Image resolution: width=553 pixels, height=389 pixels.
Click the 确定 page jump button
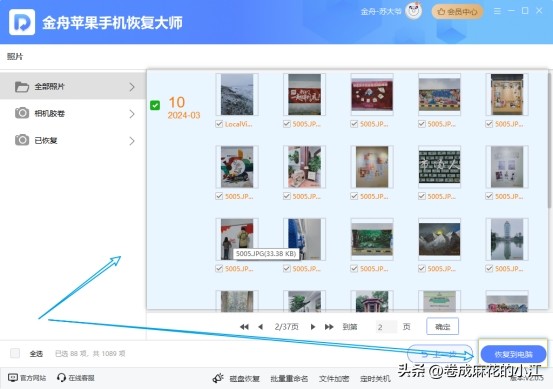[443, 327]
